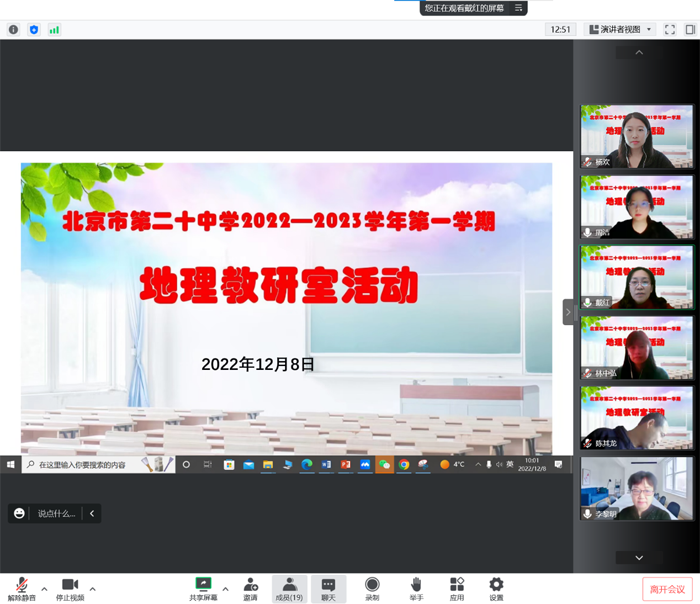The height and width of the screenshot is (604, 700).
Task: Open File Explorer in shared taskbar
Action: pyautogui.click(x=268, y=465)
